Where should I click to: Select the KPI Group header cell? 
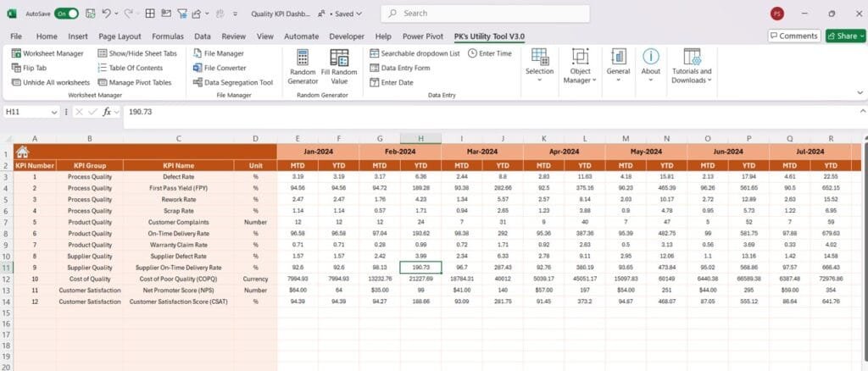90,165
